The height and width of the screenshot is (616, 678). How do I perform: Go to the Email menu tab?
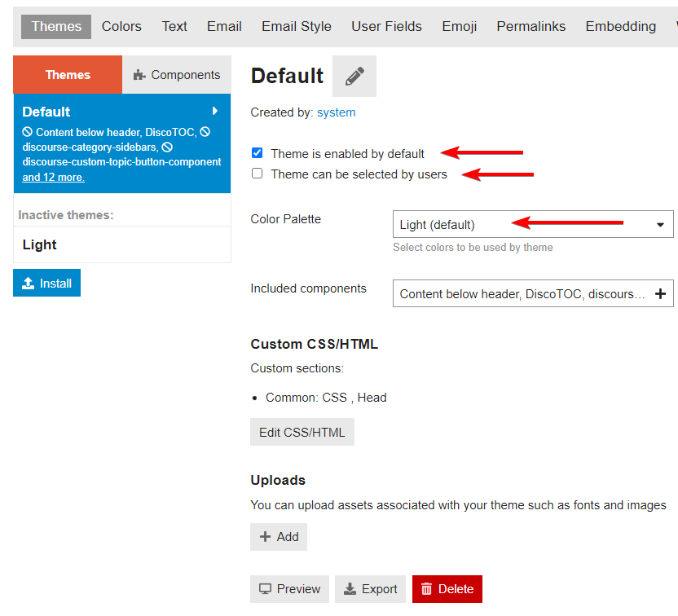click(x=224, y=26)
